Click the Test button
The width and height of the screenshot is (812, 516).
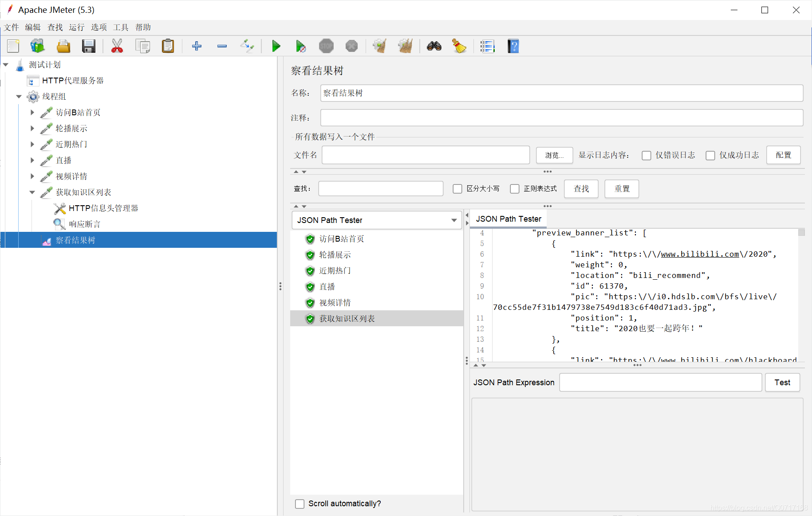point(783,383)
